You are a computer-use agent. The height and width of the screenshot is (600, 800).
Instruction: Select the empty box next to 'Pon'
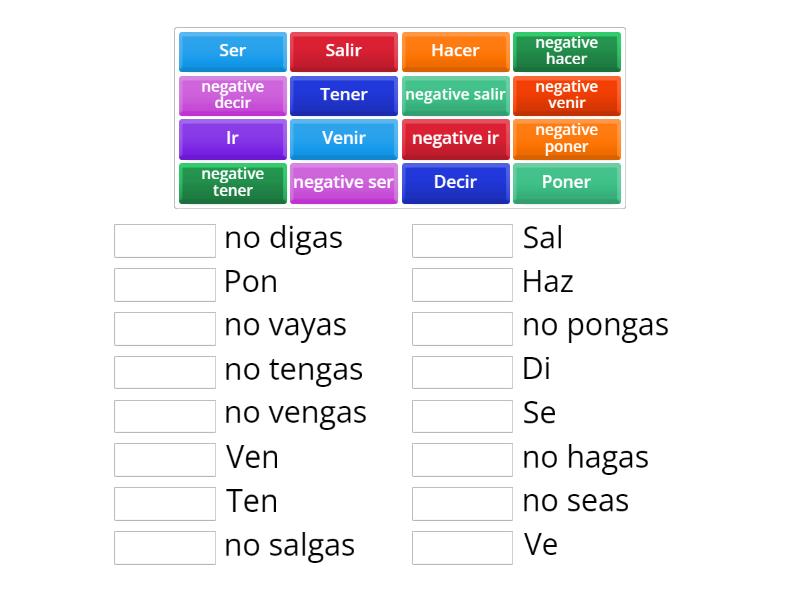tap(165, 284)
